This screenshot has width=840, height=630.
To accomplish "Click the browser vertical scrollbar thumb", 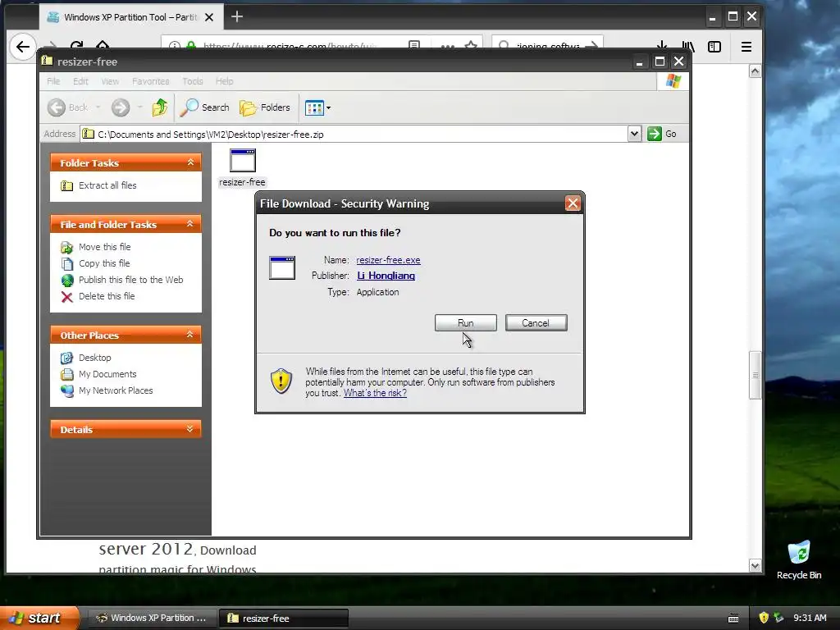I will 756,375.
